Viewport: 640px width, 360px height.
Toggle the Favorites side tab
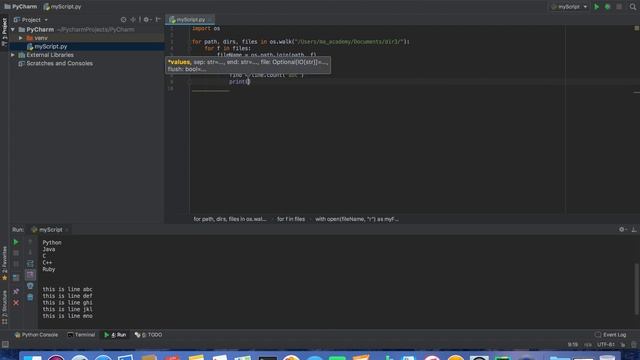coord(4,263)
